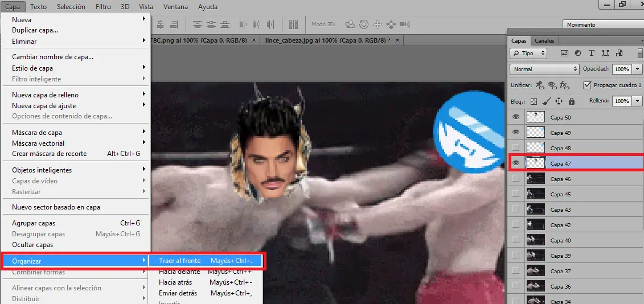644x304 pixels.
Task: Open the Relleno slider arrow
Action: pyautogui.click(x=637, y=101)
